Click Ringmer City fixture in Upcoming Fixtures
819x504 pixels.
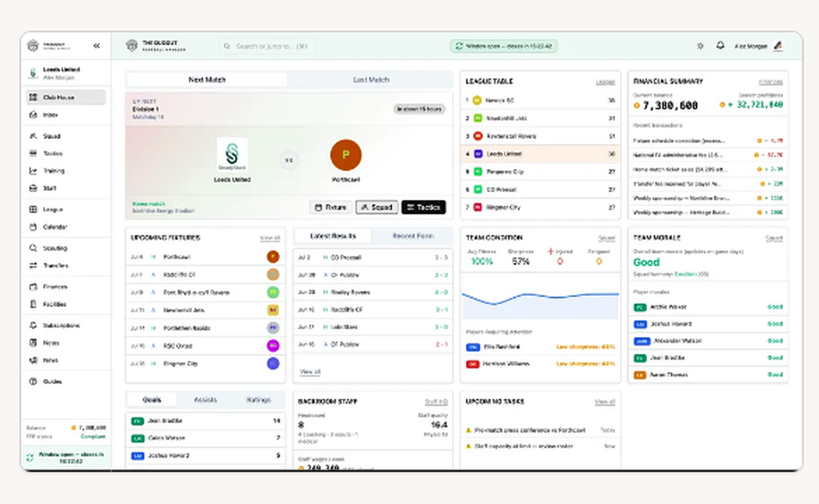click(204, 363)
